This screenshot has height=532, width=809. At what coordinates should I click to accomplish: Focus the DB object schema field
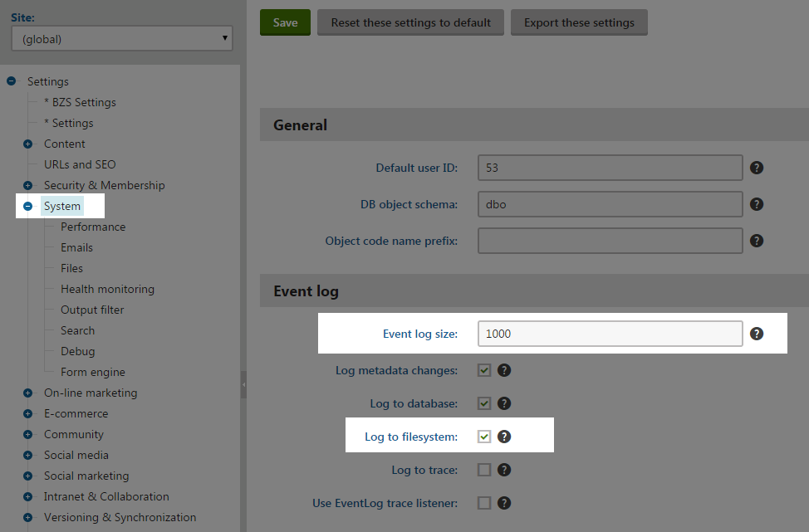(x=610, y=204)
